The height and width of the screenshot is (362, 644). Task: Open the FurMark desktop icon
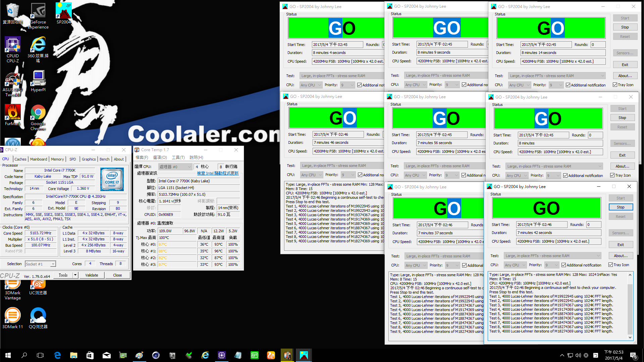point(13,115)
